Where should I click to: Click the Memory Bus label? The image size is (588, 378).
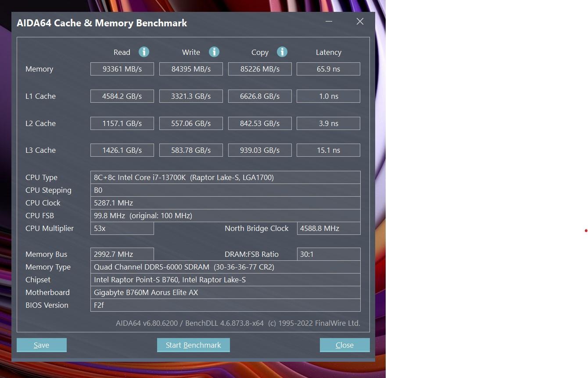click(46, 254)
